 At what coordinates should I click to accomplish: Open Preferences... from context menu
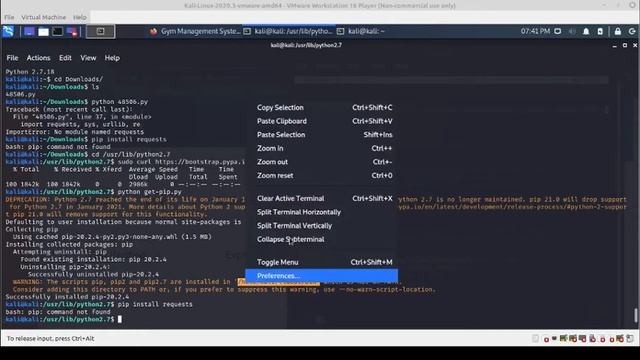pos(322,276)
